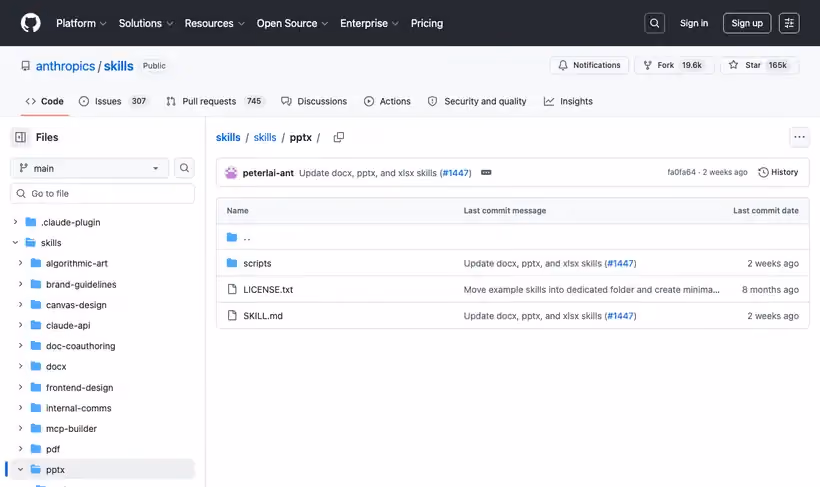Open the skills repository name link
Image resolution: width=820 pixels, height=487 pixels.
tap(118, 66)
